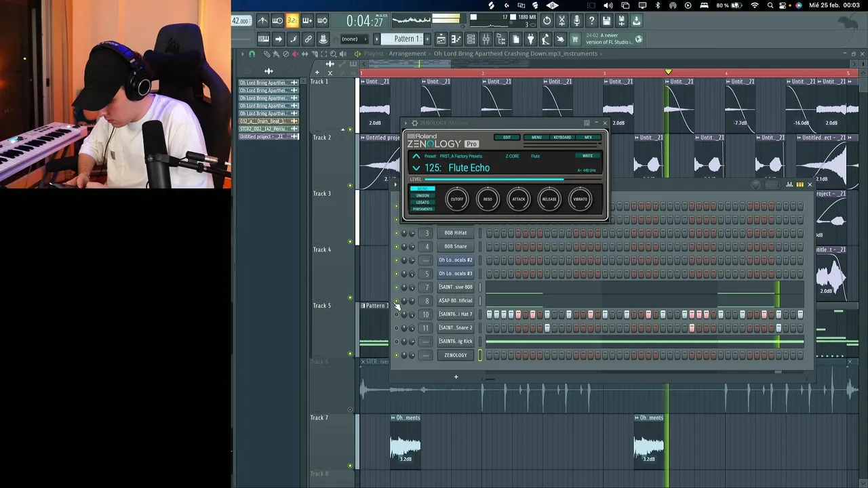The width and height of the screenshot is (868, 488).
Task: Toggle the metronome icon in the top toolbar
Action: click(262, 21)
